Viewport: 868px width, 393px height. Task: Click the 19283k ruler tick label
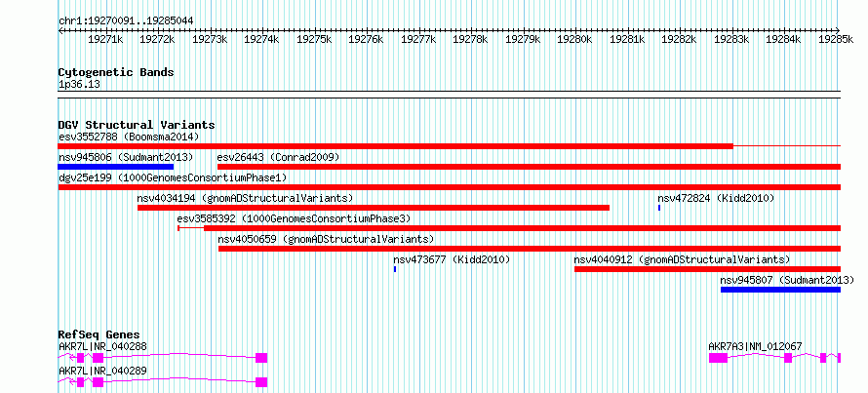[731, 39]
